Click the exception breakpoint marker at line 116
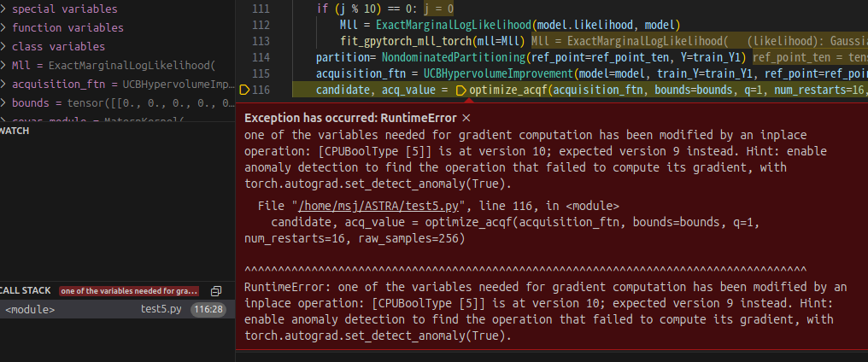The height and width of the screenshot is (362, 868). (244, 90)
